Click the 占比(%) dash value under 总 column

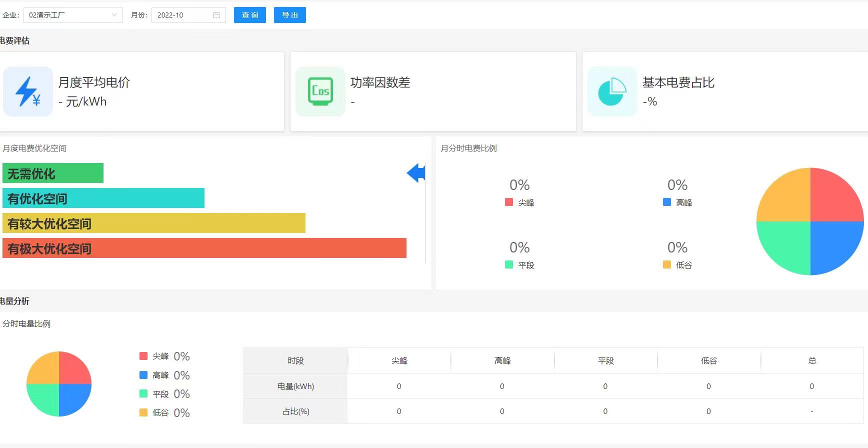[811, 411]
